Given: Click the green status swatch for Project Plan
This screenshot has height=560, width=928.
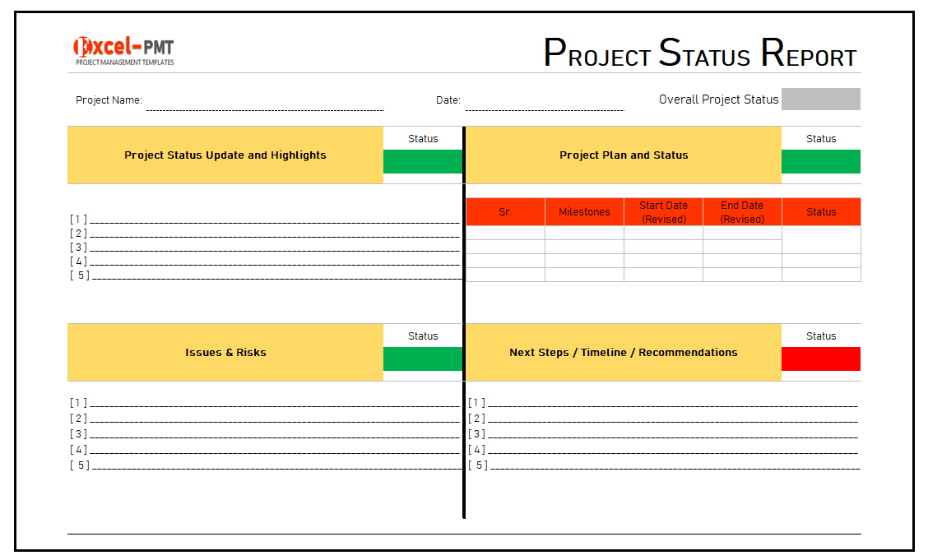Looking at the screenshot, I should coord(820,161).
